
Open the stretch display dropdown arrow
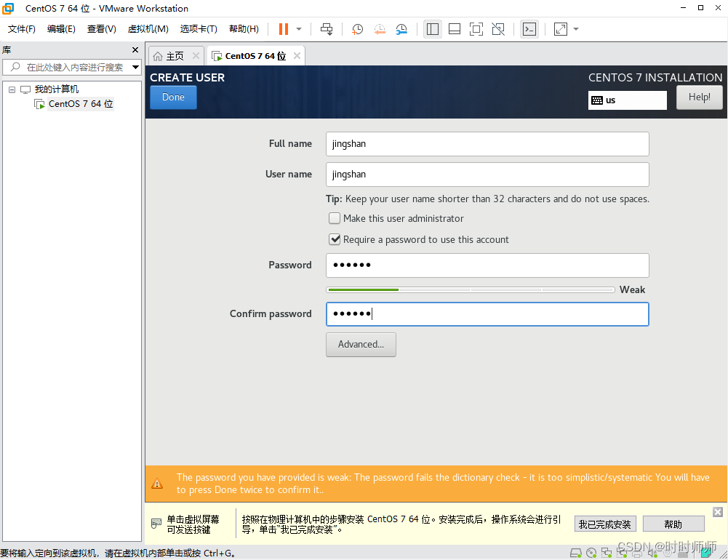(x=576, y=29)
